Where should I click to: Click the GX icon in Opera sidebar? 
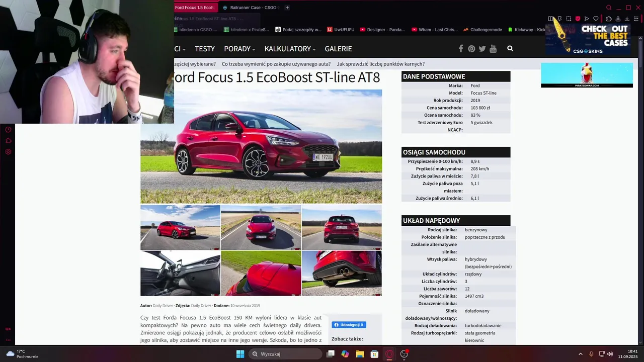click(x=8, y=329)
